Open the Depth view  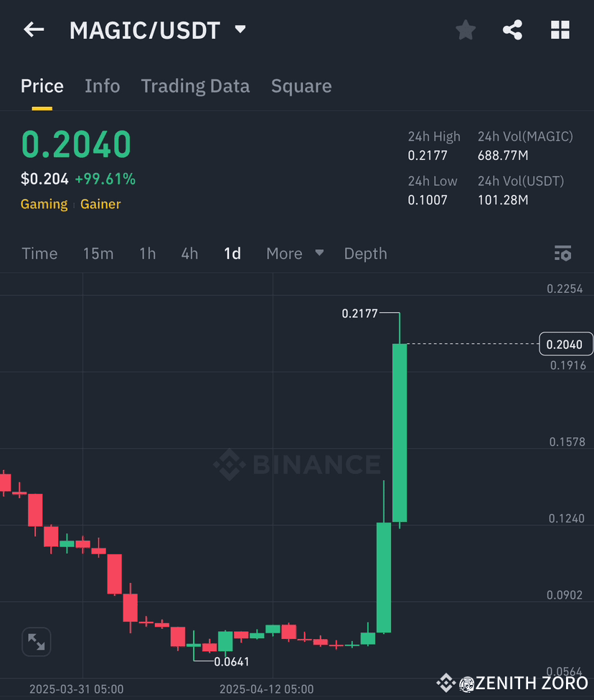(365, 253)
